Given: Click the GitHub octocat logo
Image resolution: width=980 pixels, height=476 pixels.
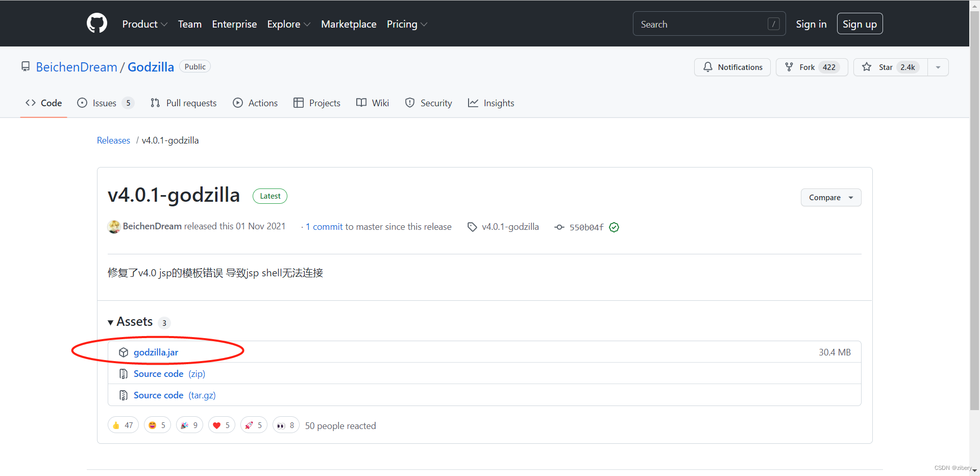Looking at the screenshot, I should click(x=97, y=23).
